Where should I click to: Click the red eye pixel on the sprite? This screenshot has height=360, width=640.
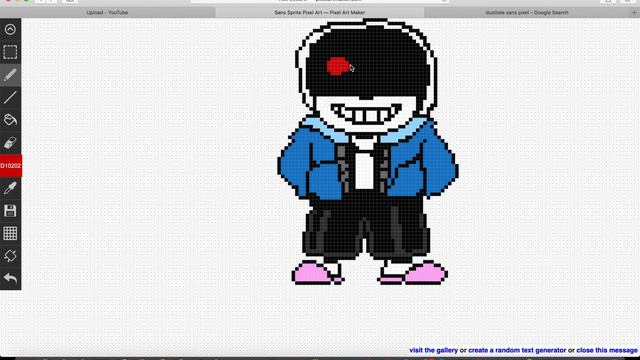pos(338,67)
